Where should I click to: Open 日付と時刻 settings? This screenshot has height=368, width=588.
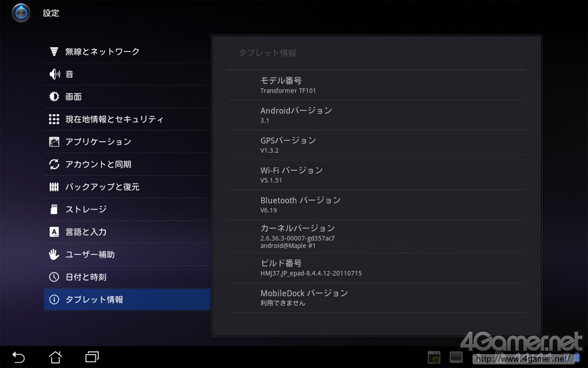pos(127,277)
